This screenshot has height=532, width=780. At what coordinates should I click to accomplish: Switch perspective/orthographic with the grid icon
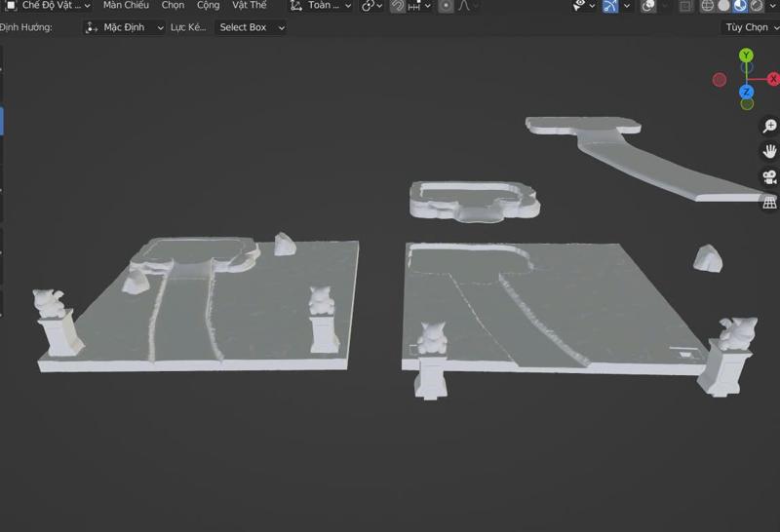(769, 203)
